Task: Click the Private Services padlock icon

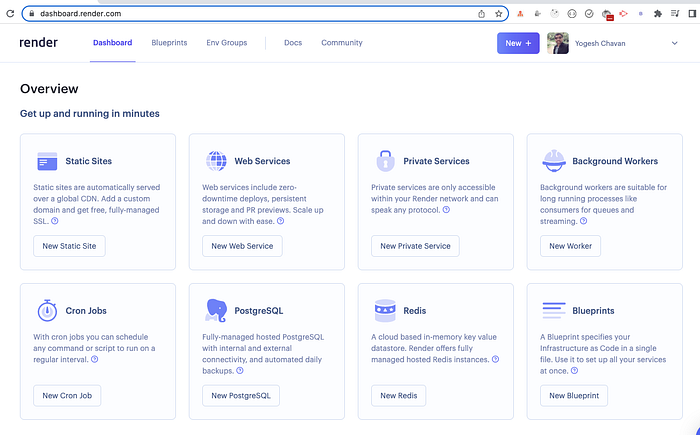Action: pos(385,161)
